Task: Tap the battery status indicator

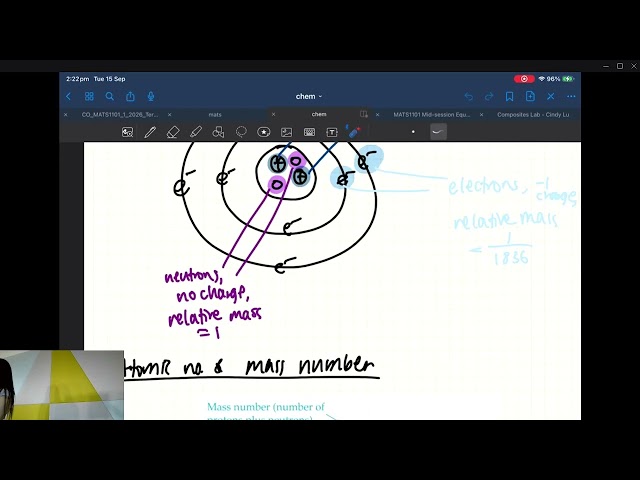Action: [x=569, y=79]
